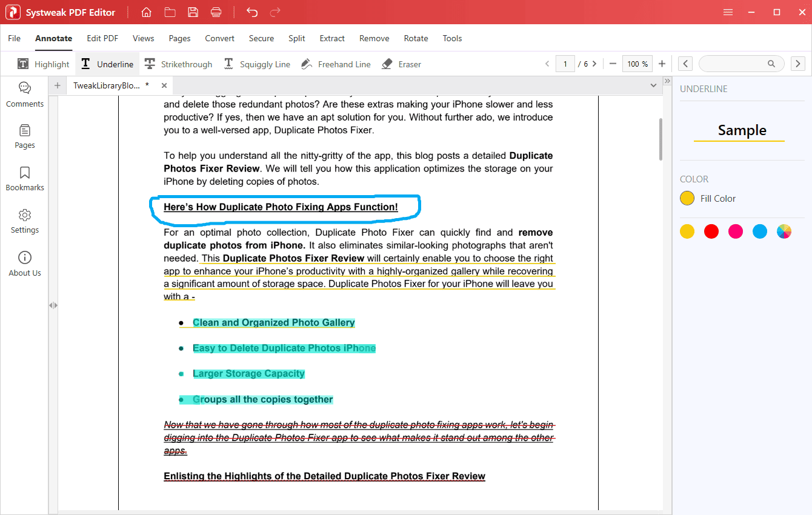The width and height of the screenshot is (812, 515).
Task: Click previous search result arrow button
Action: coord(685,64)
